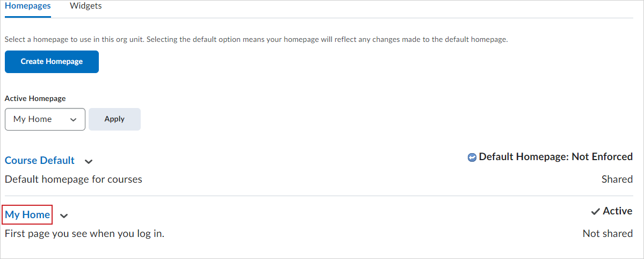Click the Create Homepage button
Screen dimensions: 644x259
tap(52, 62)
